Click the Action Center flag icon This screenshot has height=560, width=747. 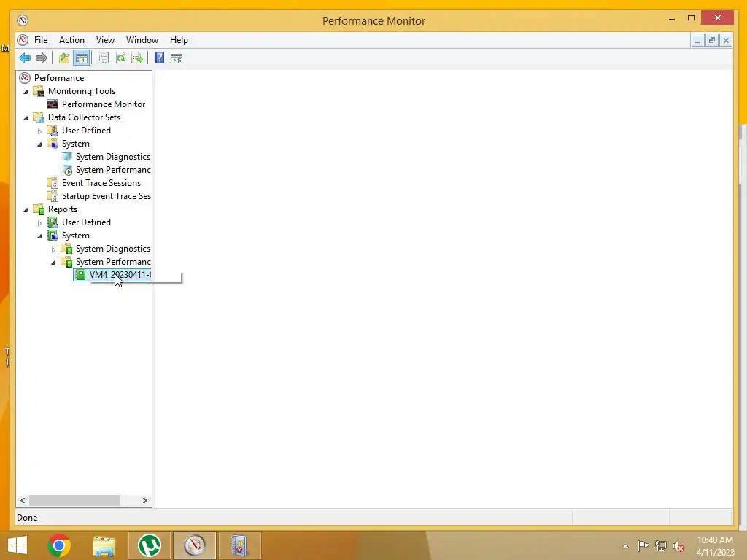coord(643,545)
